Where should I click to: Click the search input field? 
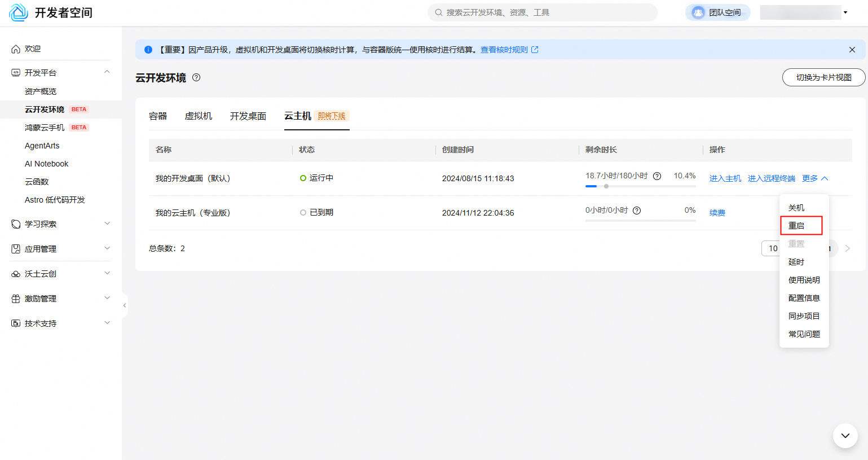tap(543, 12)
